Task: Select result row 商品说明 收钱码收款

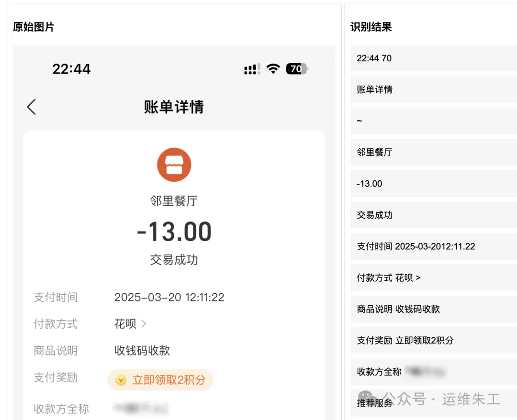Action: pyautogui.click(x=434, y=309)
